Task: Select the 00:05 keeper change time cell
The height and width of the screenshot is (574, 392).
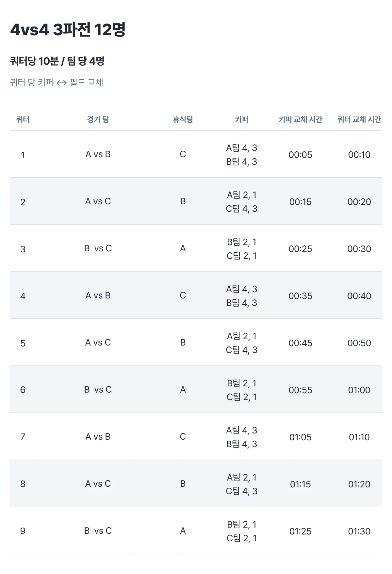Action: (x=300, y=155)
